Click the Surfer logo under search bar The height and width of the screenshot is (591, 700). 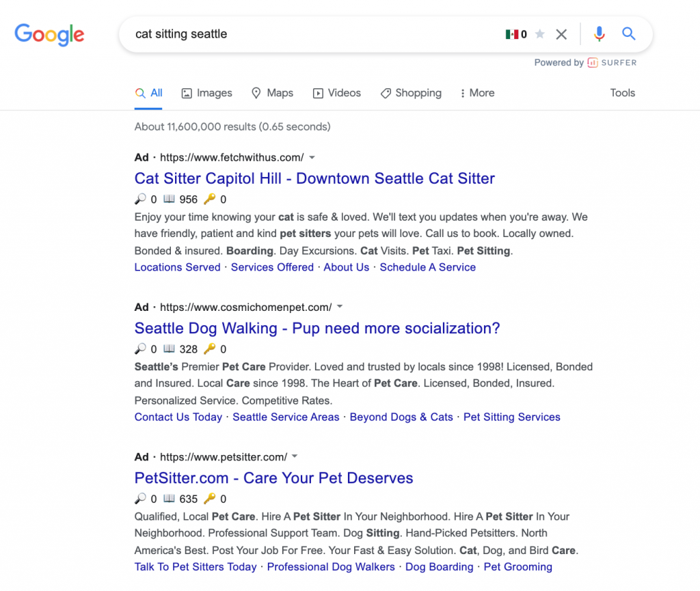[x=612, y=63]
